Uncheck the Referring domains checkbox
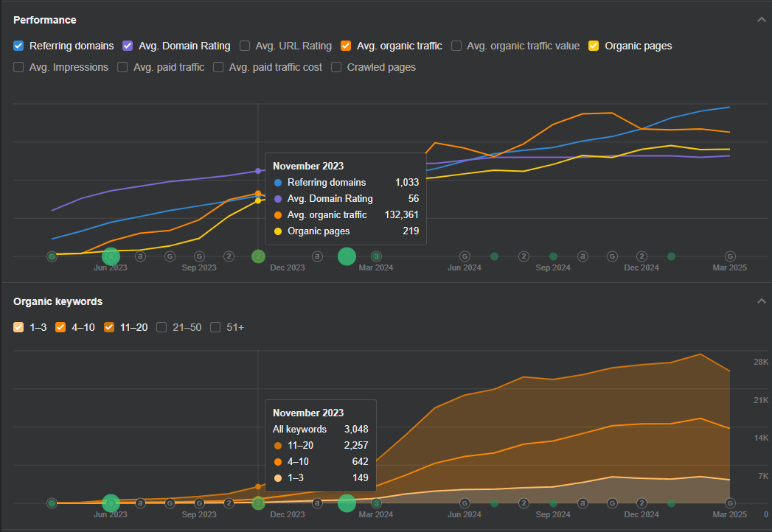 click(18, 46)
